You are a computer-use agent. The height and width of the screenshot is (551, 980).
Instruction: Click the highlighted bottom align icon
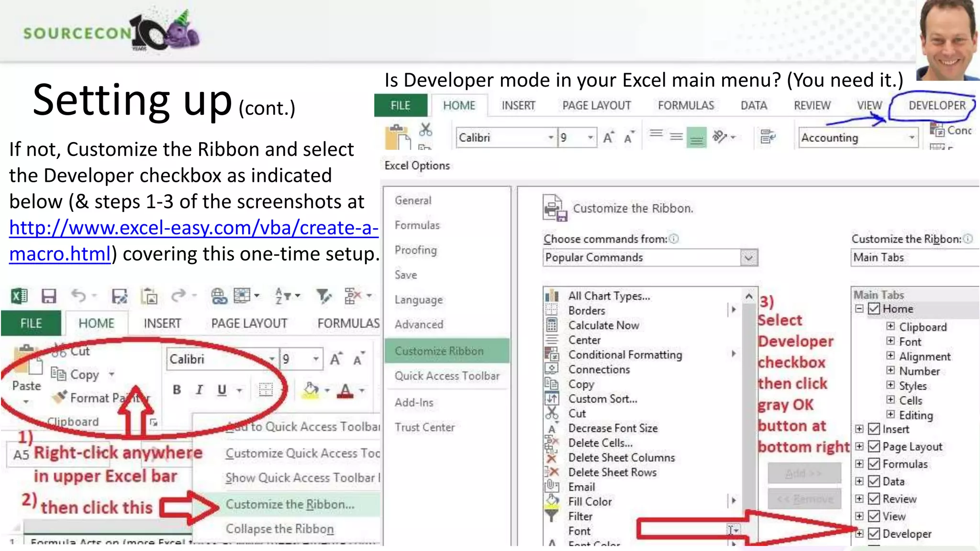pyautogui.click(x=696, y=138)
